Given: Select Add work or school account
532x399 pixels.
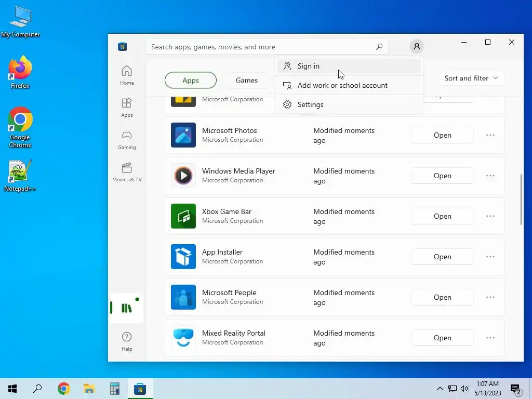Looking at the screenshot, I should click(349, 85).
